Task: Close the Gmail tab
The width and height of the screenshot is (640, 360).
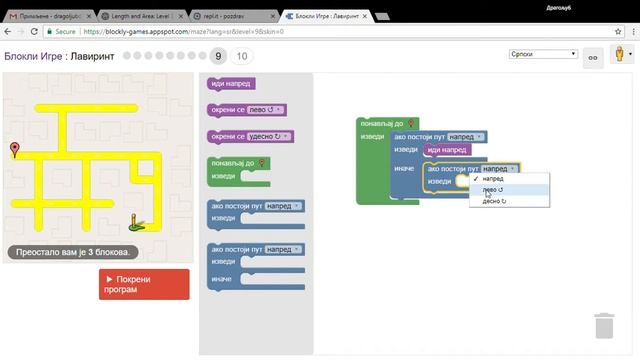Action: 89,16
